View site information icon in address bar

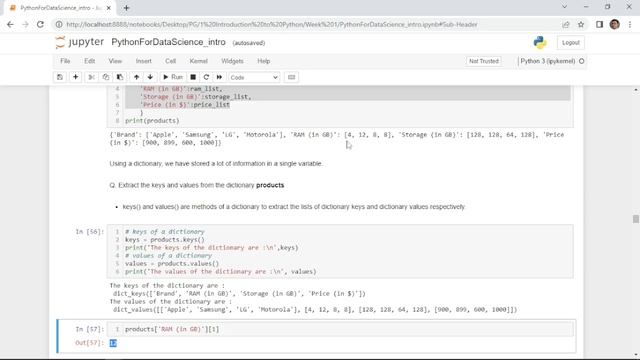pyautogui.click(x=59, y=24)
